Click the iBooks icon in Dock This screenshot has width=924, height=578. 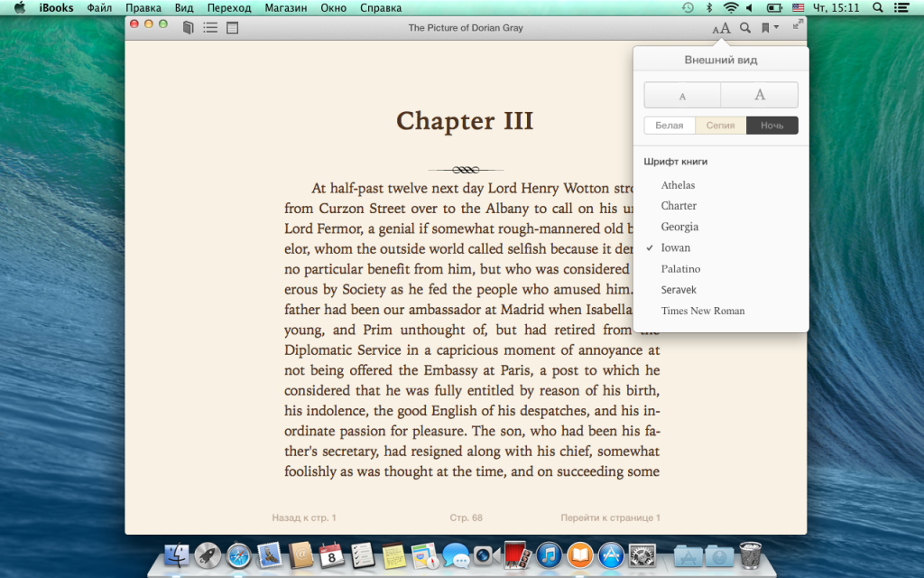580,555
